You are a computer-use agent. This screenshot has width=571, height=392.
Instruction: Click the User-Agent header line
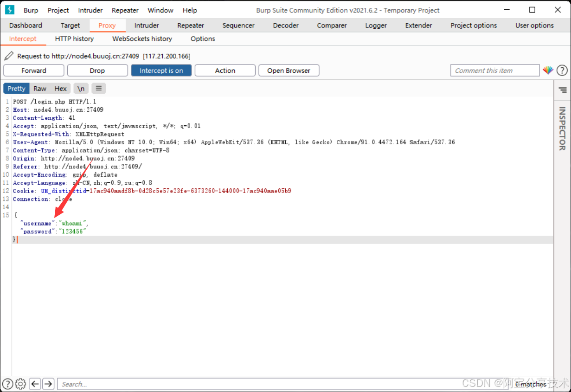pos(234,142)
